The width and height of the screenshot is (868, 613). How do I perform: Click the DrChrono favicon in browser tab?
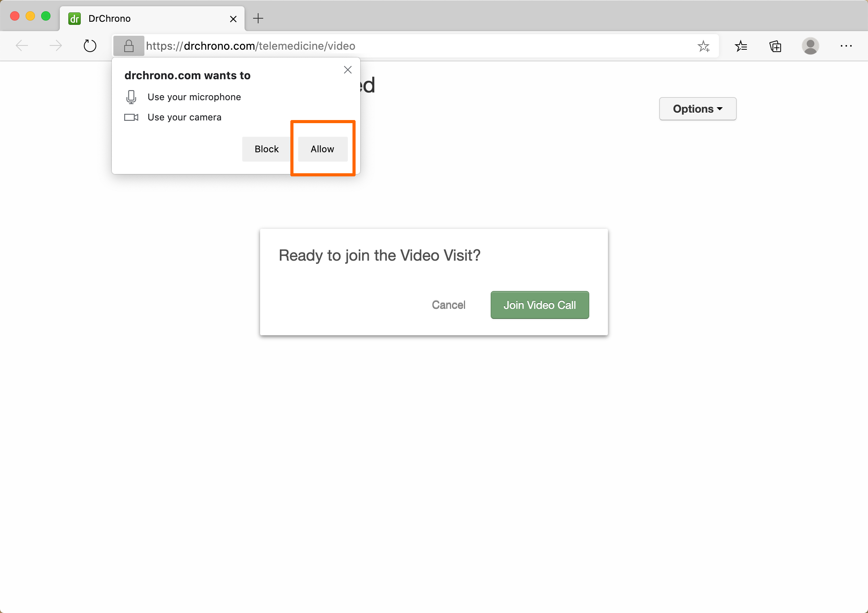tap(74, 18)
